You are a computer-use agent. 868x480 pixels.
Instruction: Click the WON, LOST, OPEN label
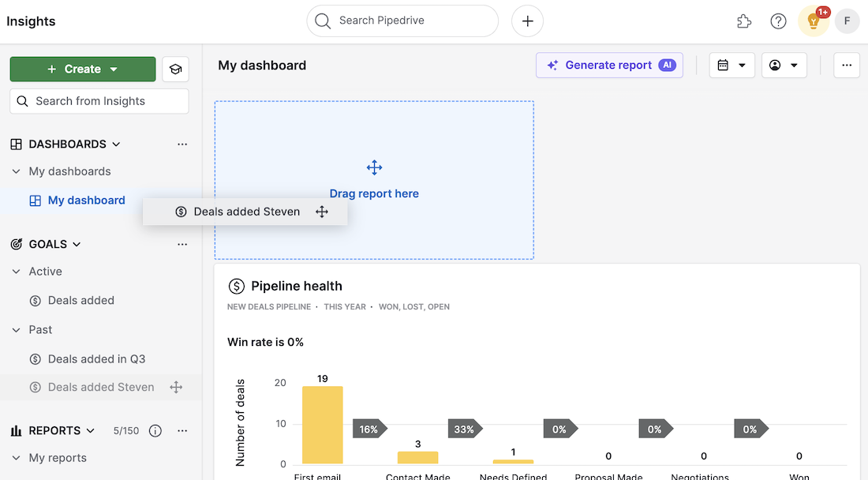[414, 307]
